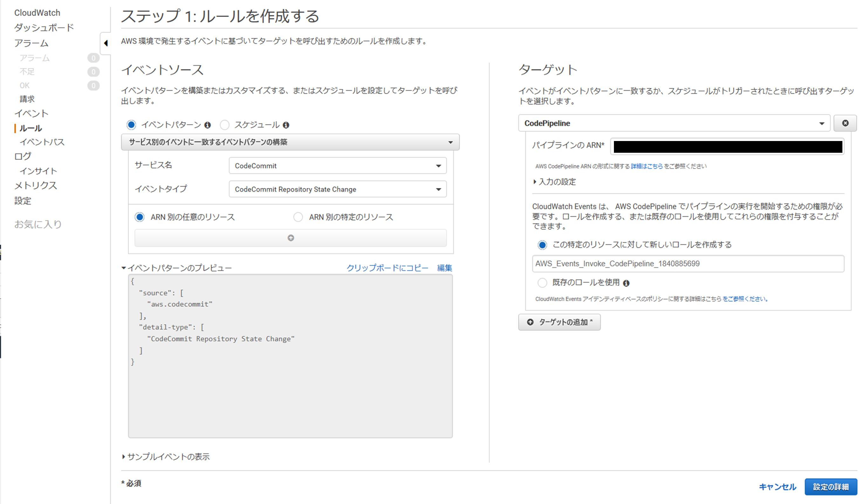Screen dimensions: 864x504
Task: Open the info tooltip next to イベントパターン
Action: [207, 125]
